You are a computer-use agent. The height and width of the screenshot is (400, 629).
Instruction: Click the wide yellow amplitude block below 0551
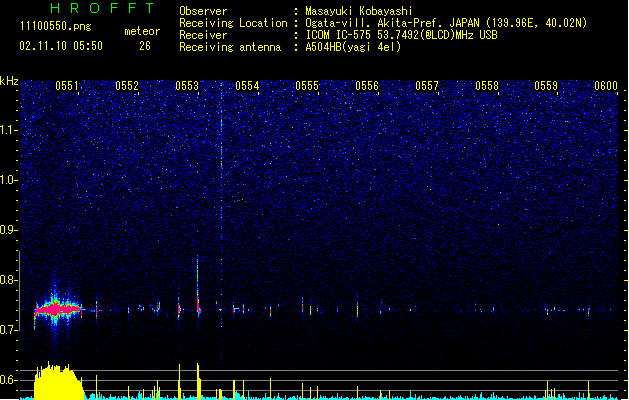[x=59, y=381]
